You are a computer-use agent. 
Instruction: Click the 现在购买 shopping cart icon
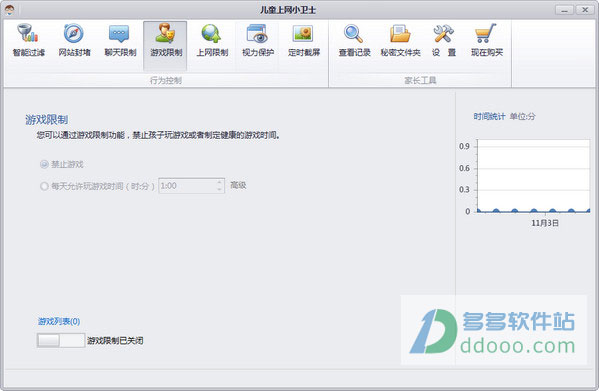click(x=486, y=34)
